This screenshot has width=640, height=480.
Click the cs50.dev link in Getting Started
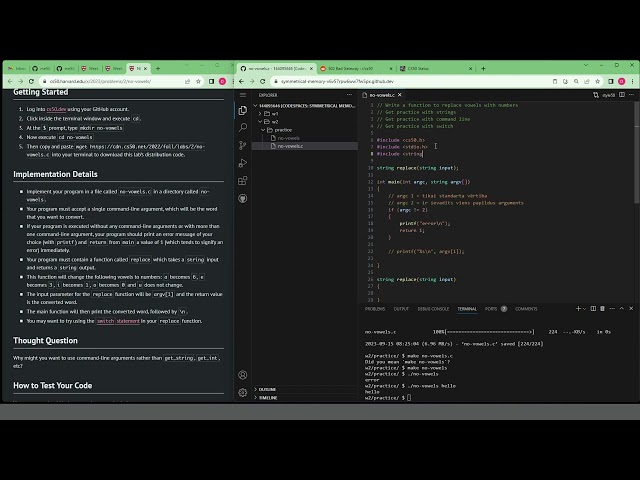(56, 109)
